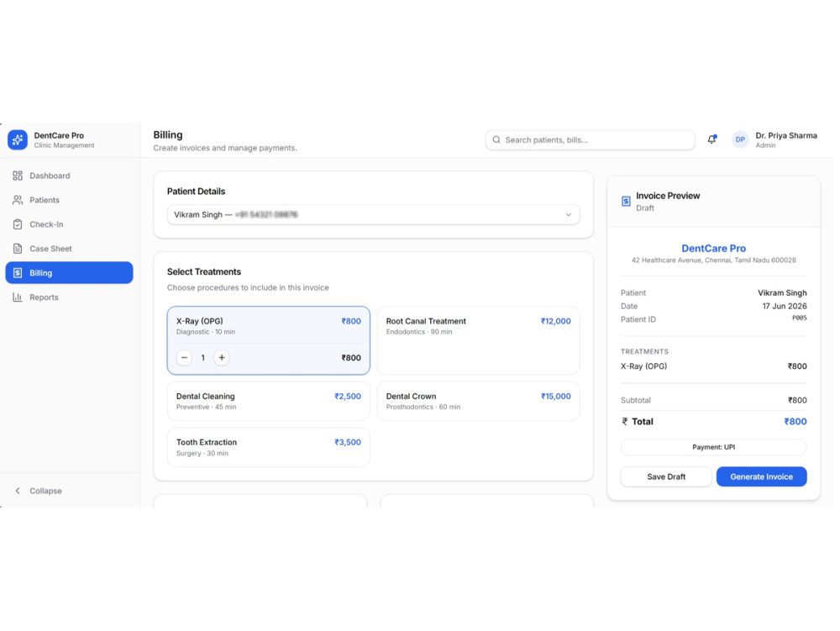Screen dimensions: 840x631
Task: Increase X-Ray (OPG) quantity
Action: tap(222, 358)
